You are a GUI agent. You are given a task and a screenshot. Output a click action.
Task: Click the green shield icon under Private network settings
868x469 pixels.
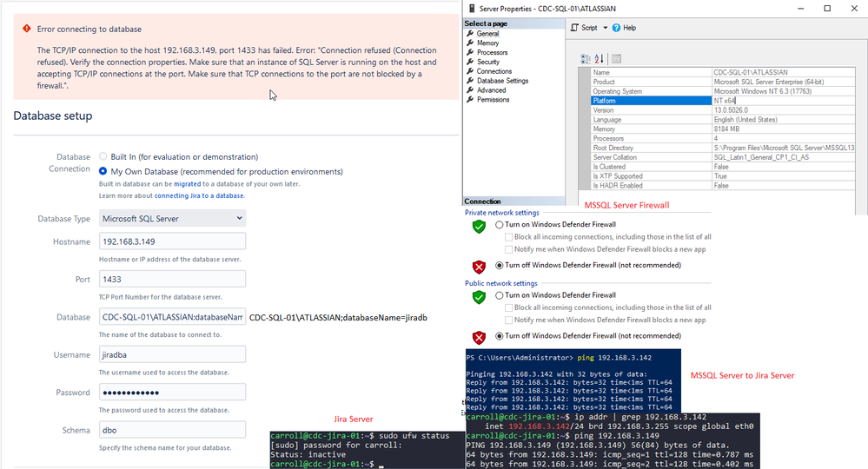pos(479,226)
